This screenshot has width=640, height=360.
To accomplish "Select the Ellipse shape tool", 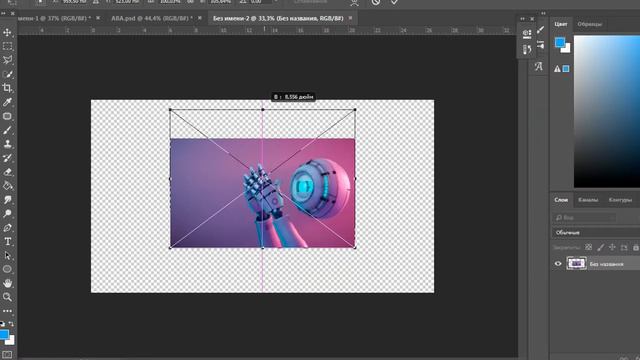I will [7, 269].
